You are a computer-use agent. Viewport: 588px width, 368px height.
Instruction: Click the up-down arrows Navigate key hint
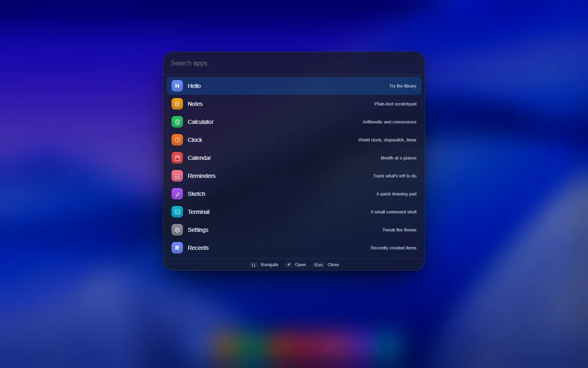coord(254,265)
